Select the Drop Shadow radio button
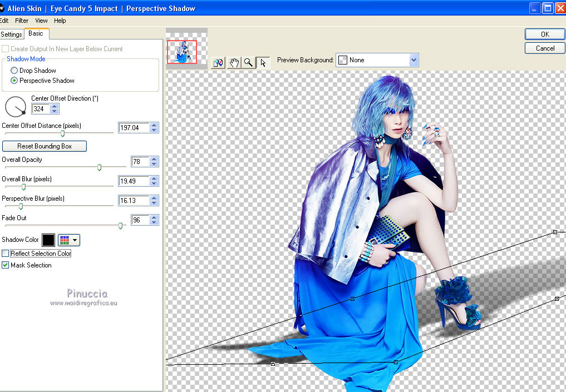 (14, 70)
